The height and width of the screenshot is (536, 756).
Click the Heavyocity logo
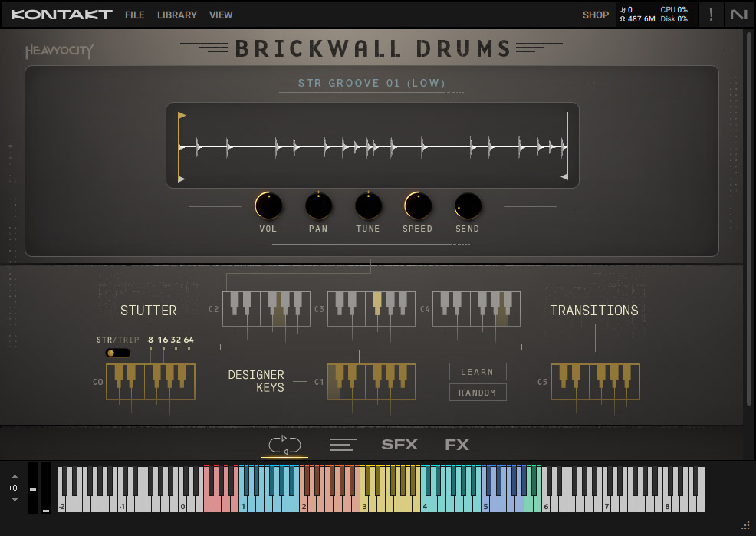coord(59,51)
